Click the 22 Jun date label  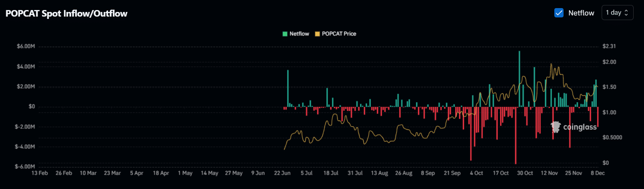click(x=282, y=173)
